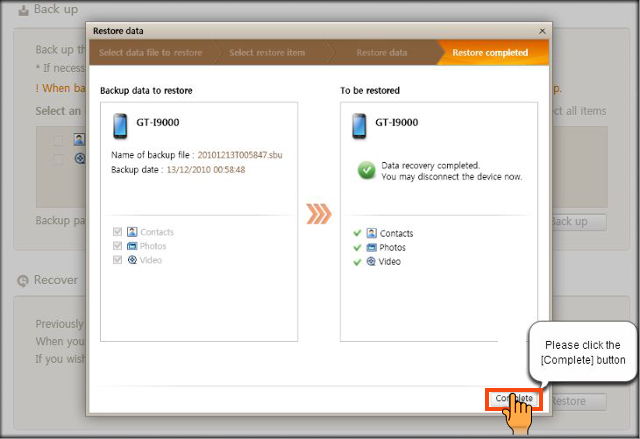The width and height of the screenshot is (640, 439).
Task: Select the 'Select restore item' step
Action: [x=267, y=52]
